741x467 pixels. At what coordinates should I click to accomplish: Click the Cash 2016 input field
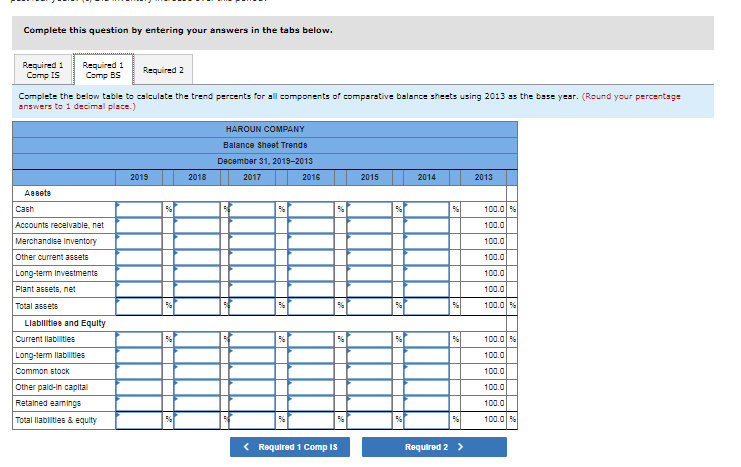pos(311,209)
